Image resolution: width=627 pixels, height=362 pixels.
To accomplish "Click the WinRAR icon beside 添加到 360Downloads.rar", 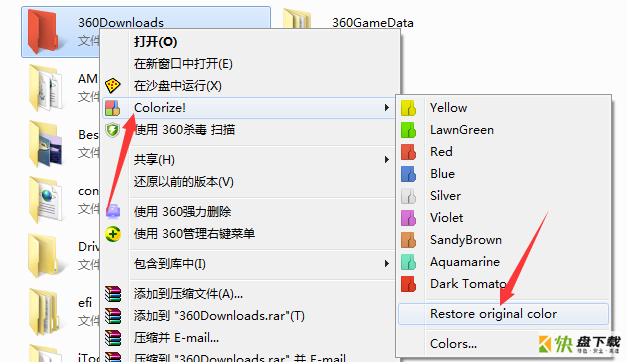I will 113,316.
